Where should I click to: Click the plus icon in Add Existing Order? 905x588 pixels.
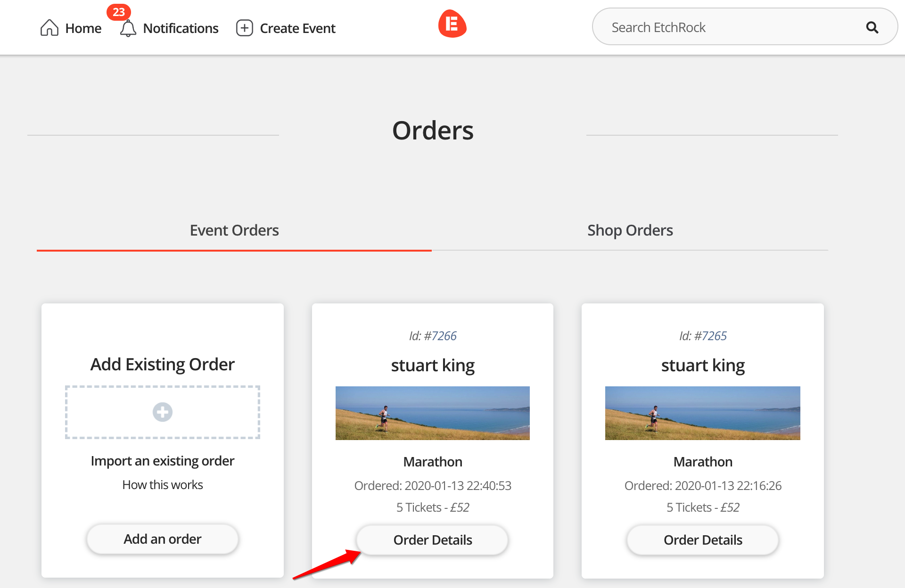click(162, 412)
